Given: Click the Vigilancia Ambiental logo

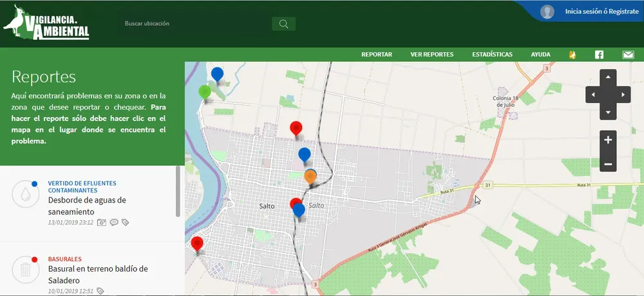Looking at the screenshot, I should [46, 24].
